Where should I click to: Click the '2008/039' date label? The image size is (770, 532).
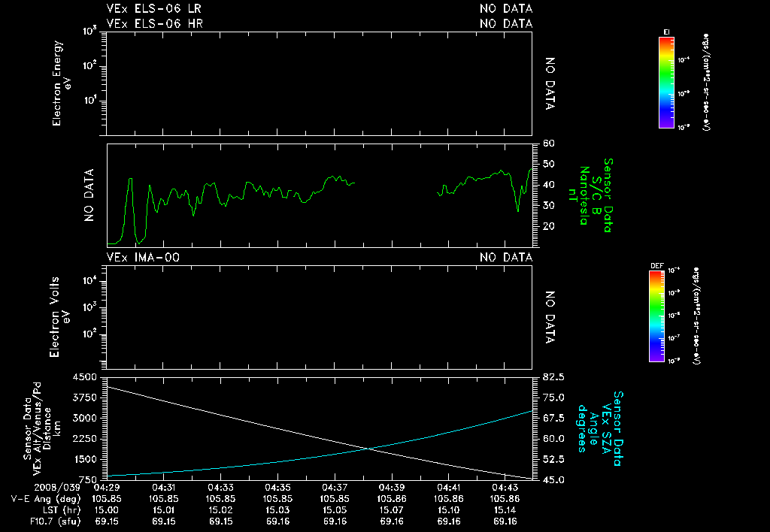[x=57, y=488]
